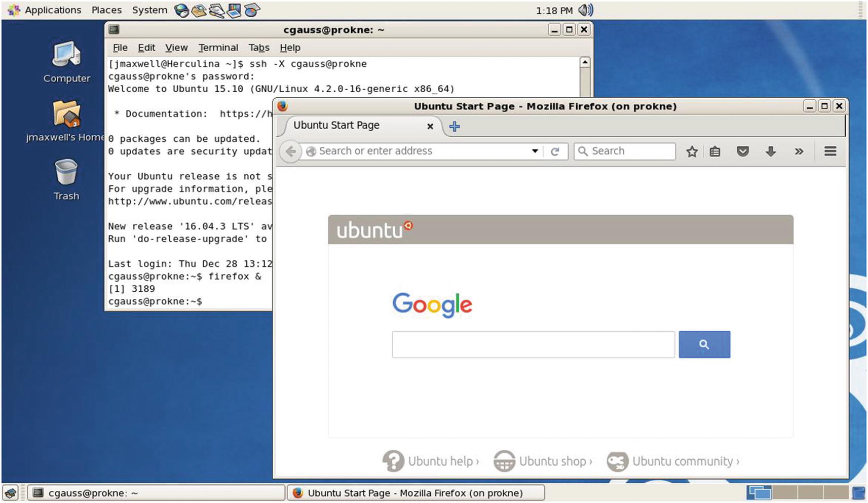Click the blue Google search button
The height and width of the screenshot is (503, 868).
tap(704, 344)
